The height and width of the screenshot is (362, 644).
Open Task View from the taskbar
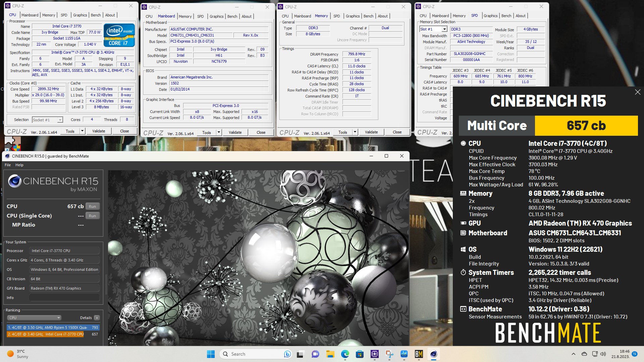point(300,354)
